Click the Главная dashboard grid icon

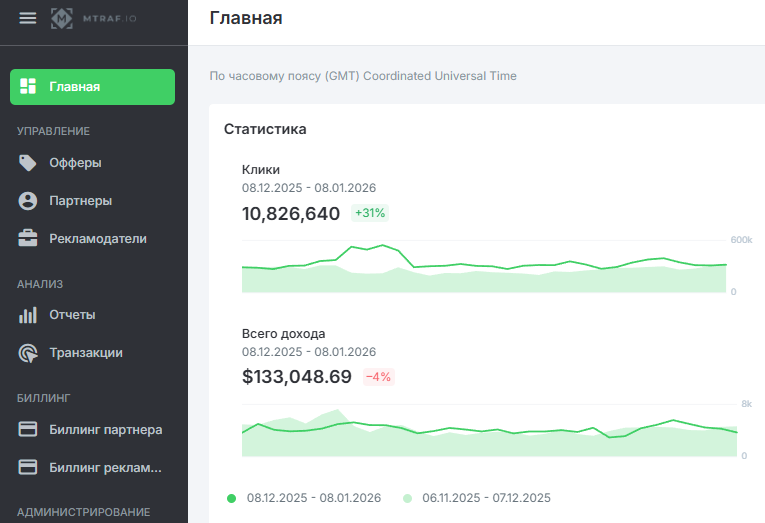29,86
